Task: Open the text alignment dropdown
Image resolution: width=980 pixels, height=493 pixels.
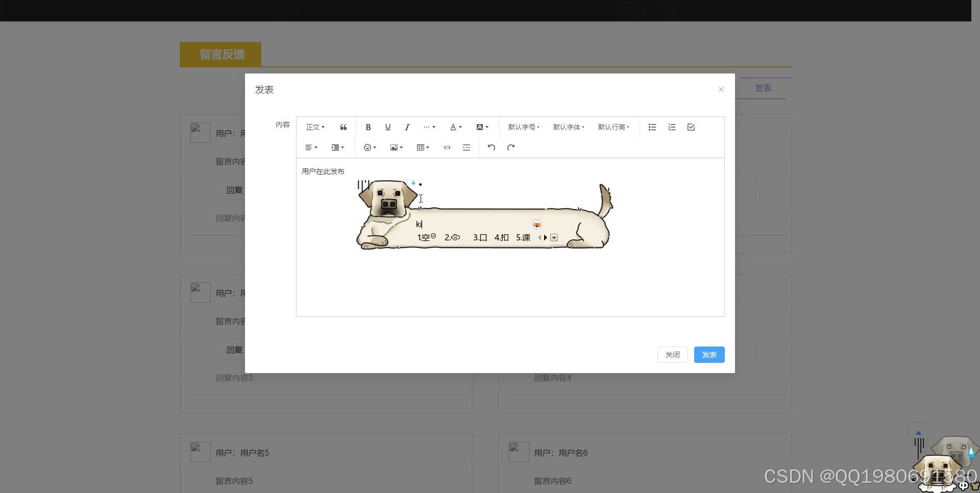Action: 311,147
